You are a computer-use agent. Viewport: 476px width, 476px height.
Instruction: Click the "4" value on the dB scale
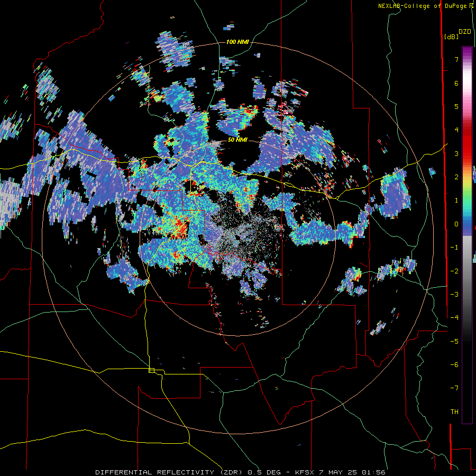pyautogui.click(x=456, y=130)
